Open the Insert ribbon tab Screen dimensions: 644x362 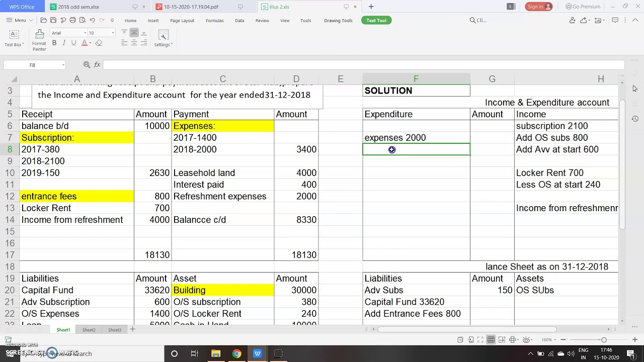tap(153, 21)
